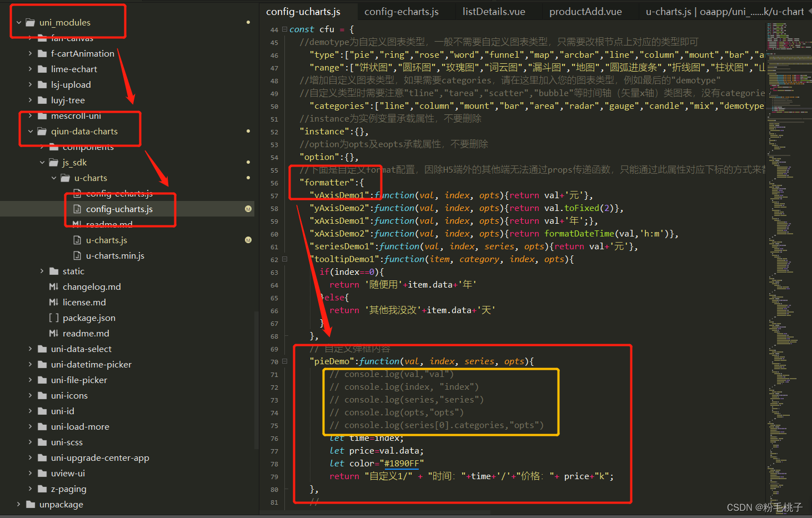Screen dimensions: 812x518
Task: Click the readme.md markdown icon below package.json
Action: coord(54,334)
